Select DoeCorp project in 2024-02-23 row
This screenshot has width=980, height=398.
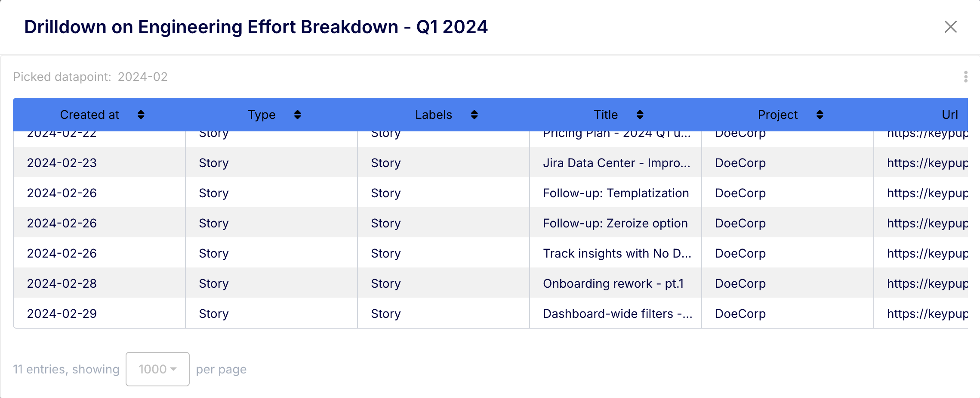(x=740, y=163)
